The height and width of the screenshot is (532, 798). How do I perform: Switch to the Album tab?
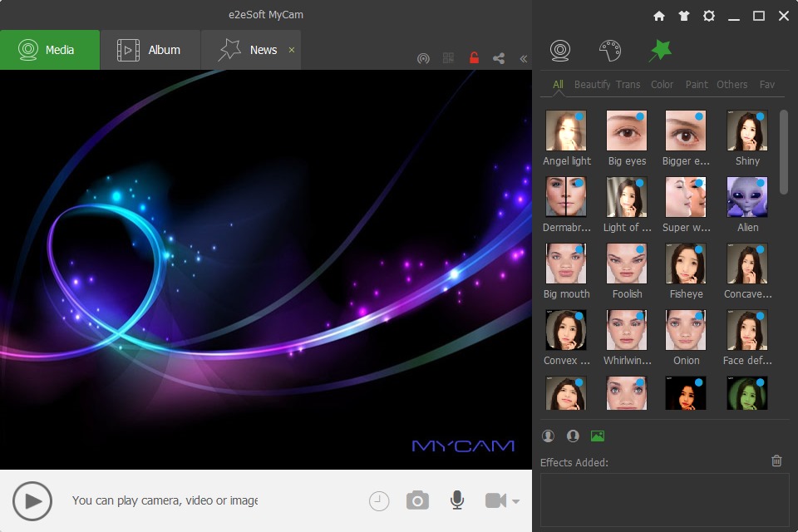150,50
